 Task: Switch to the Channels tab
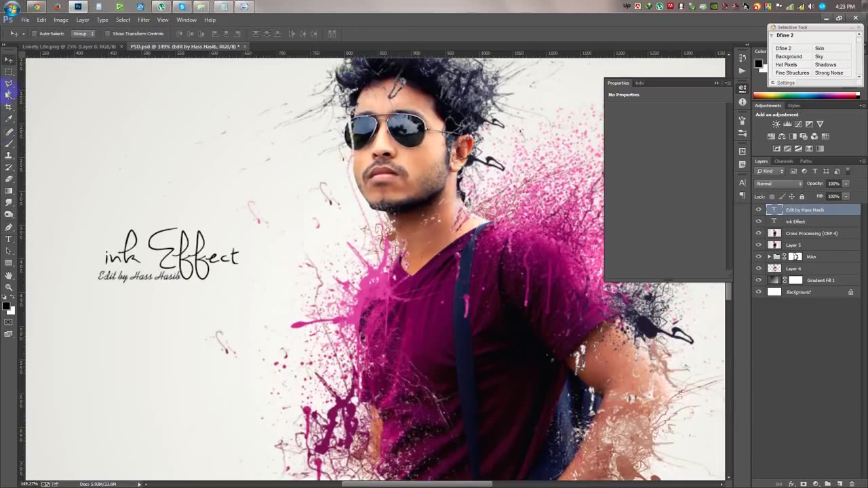[x=784, y=161]
